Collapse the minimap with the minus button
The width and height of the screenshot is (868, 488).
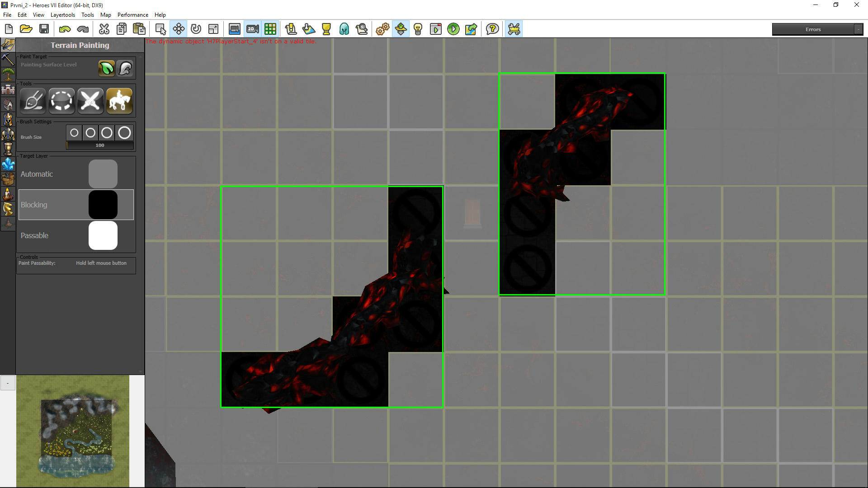tap(8, 383)
